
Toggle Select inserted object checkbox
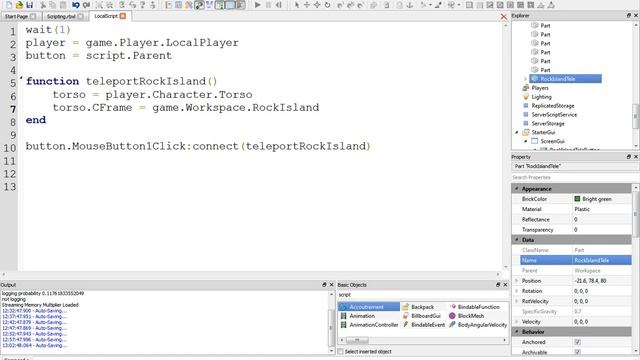pos(340,351)
